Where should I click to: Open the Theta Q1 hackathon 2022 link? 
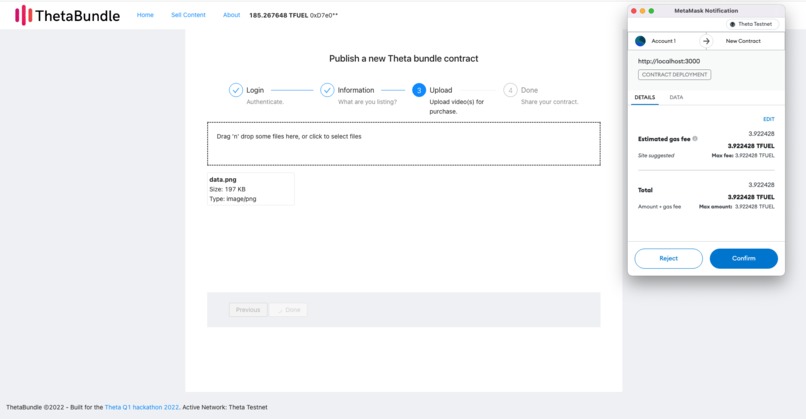click(142, 407)
